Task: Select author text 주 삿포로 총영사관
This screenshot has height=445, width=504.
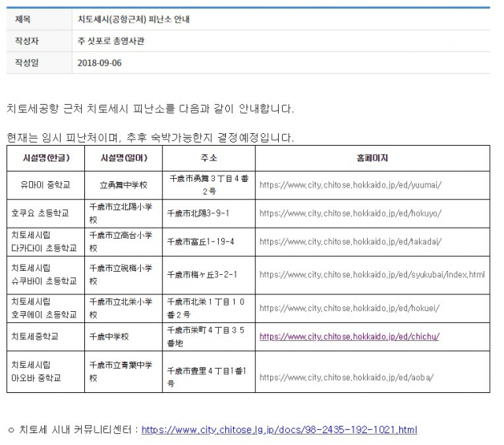Action: coord(111,41)
